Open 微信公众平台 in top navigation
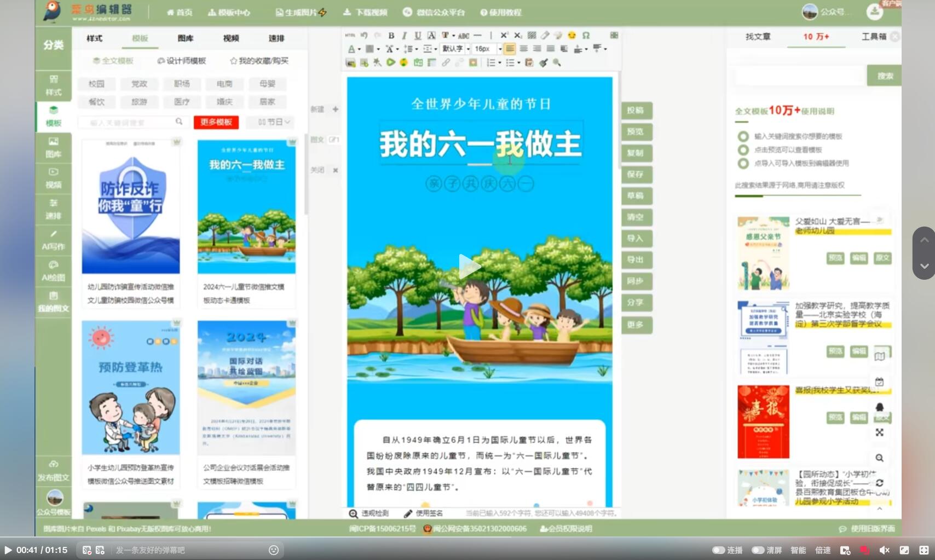The height and width of the screenshot is (560, 935). click(x=435, y=12)
